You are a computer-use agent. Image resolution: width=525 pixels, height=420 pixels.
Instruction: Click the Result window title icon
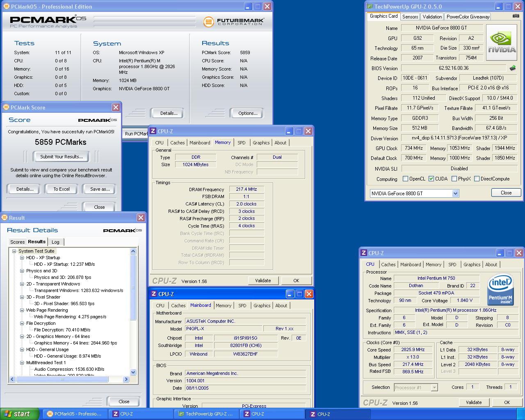coord(5,218)
